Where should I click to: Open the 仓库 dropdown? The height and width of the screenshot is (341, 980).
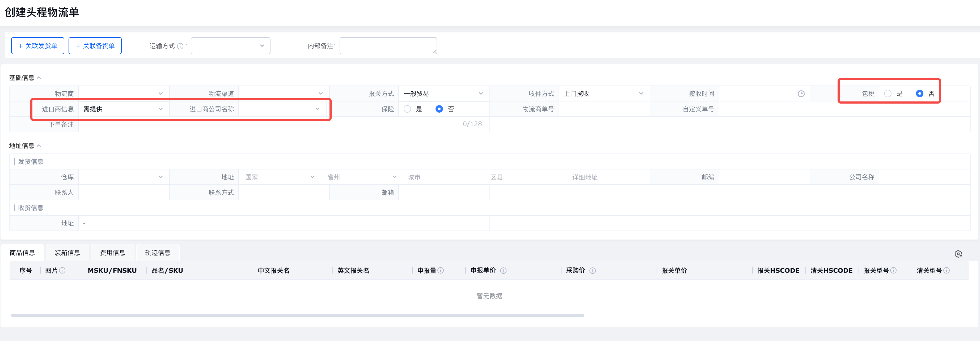tap(124, 177)
